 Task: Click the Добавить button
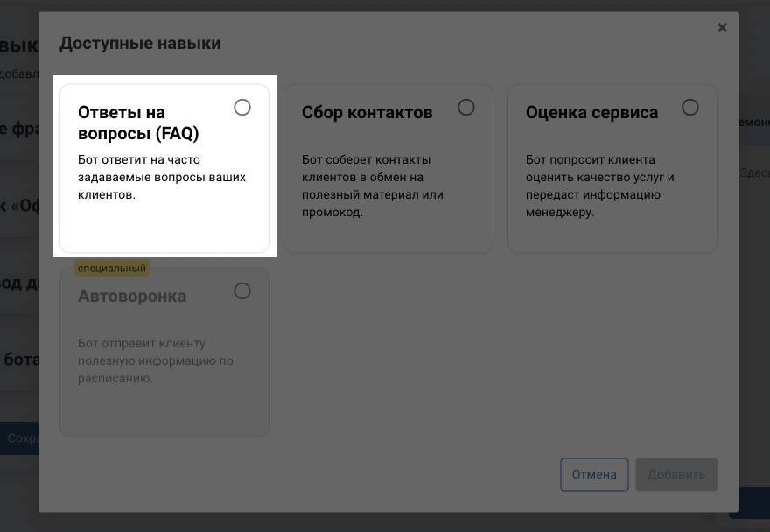pos(676,474)
